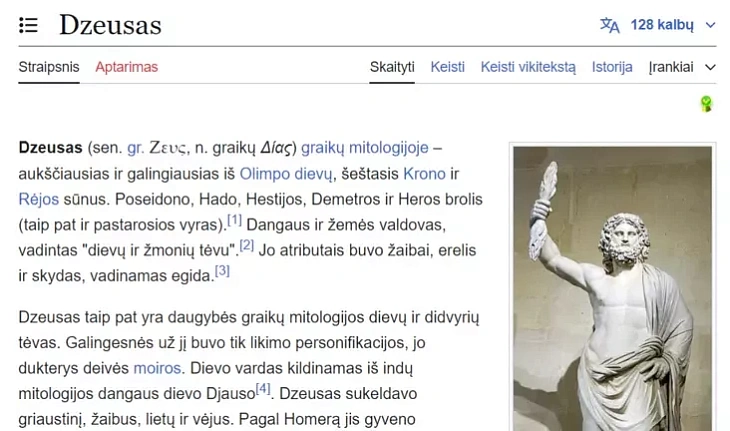Screen dimensions: 730x431
Task: Expand the Įrankiai tools menu
Action: point(682,67)
